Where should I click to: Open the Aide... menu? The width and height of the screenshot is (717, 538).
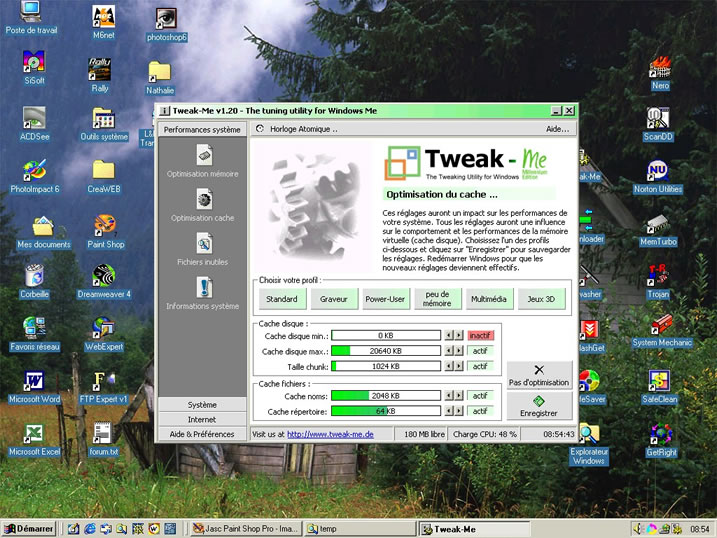pos(557,129)
